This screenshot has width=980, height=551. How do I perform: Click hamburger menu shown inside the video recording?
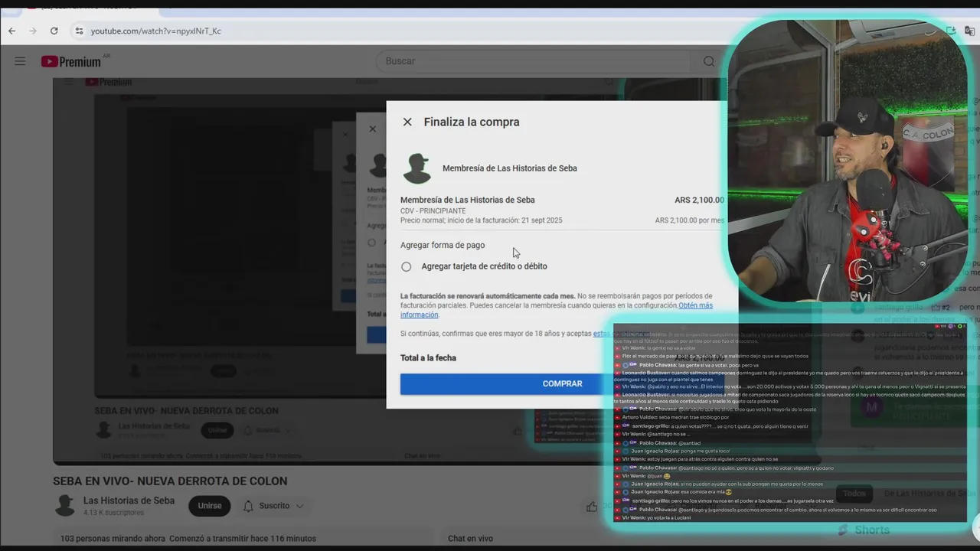68,82
